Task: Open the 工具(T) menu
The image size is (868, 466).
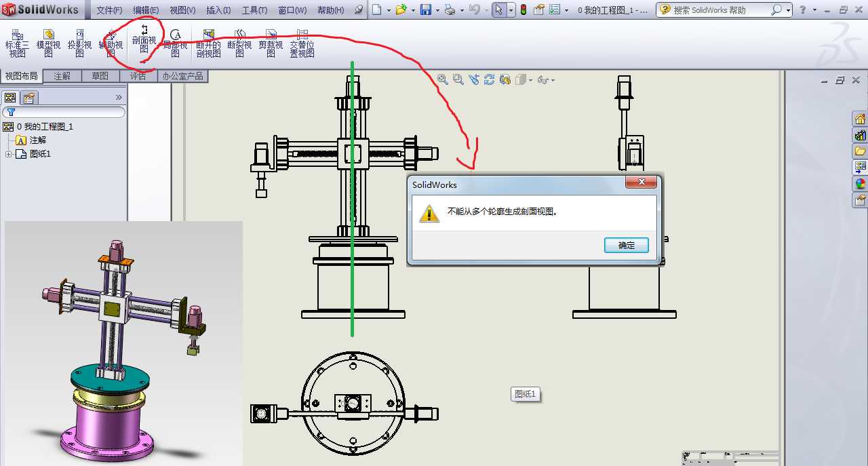Action: tap(254, 10)
